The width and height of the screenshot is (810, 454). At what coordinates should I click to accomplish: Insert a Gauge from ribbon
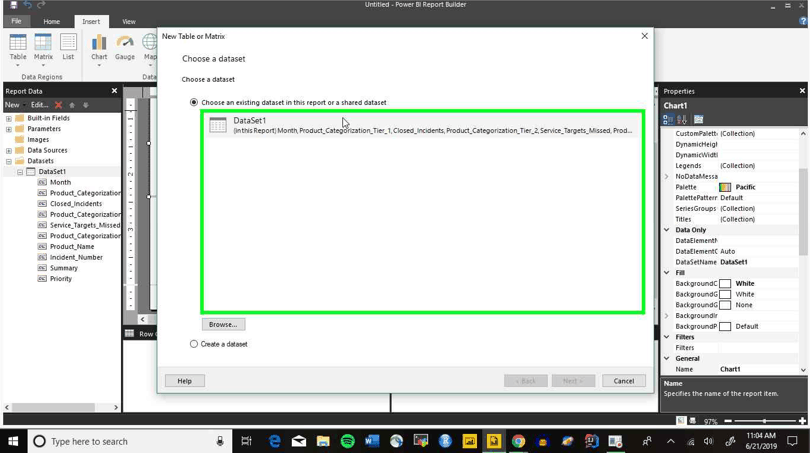pos(124,49)
